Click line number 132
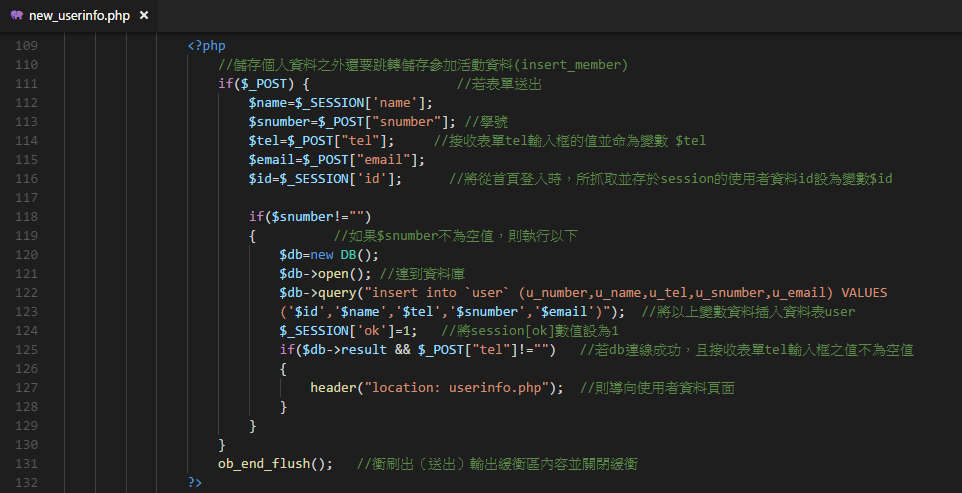Image resolution: width=962 pixels, height=493 pixels. (26, 483)
